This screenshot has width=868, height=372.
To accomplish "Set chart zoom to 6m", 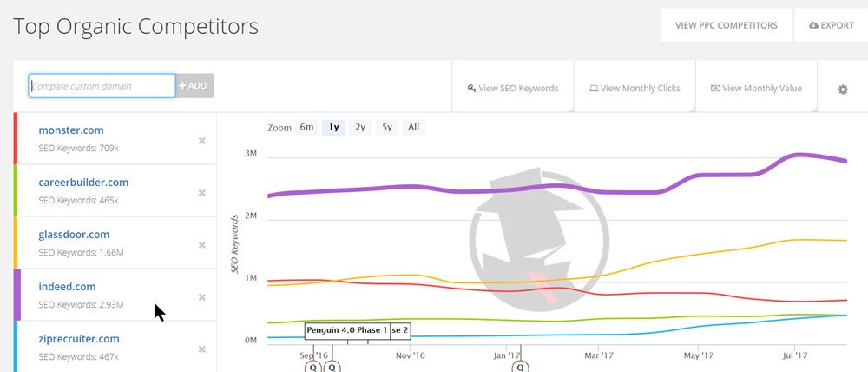I will 306,127.
